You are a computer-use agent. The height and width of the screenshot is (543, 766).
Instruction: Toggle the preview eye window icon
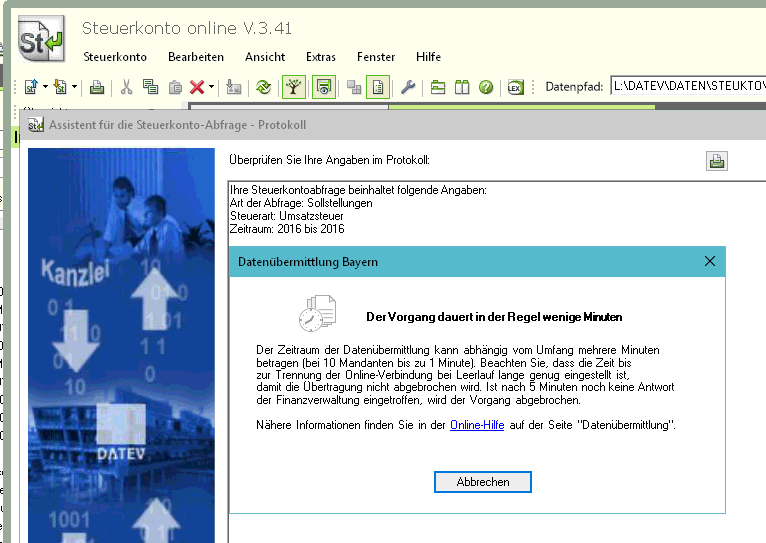tap(323, 87)
